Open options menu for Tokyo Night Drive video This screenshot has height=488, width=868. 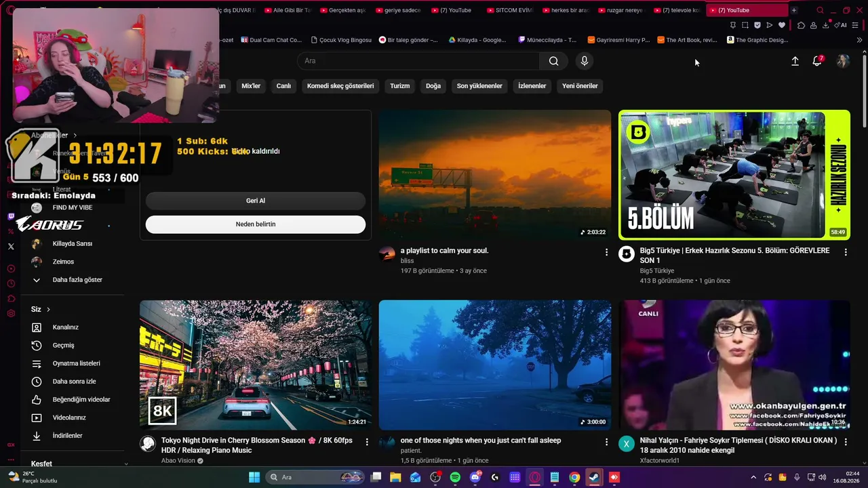tap(367, 442)
